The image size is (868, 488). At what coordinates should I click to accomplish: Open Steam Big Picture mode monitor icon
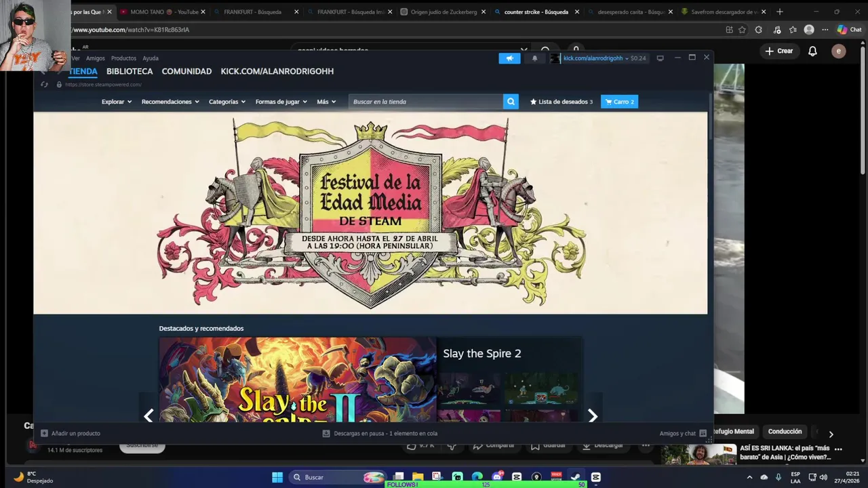pos(660,58)
